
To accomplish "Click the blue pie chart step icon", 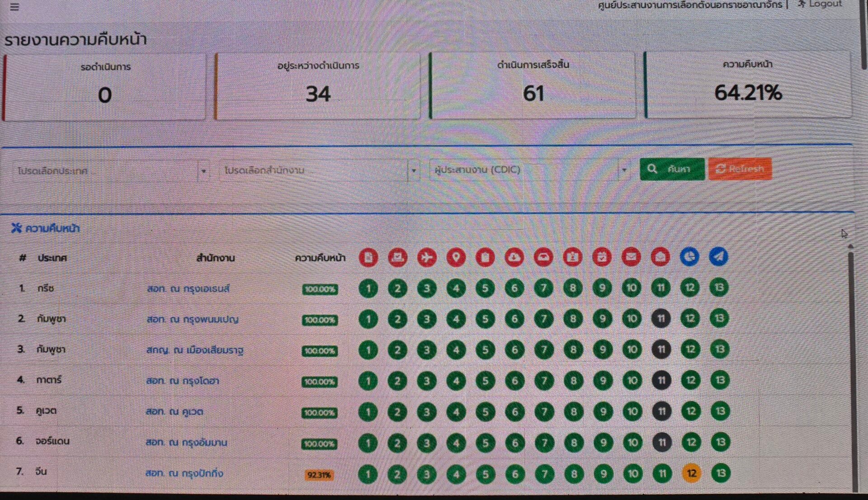I will point(689,257).
